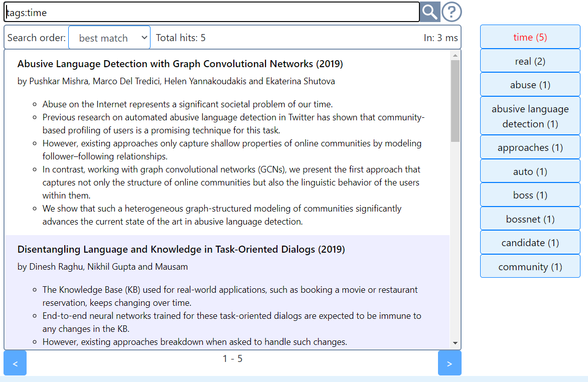Click the results scrollbar down arrow
The width and height of the screenshot is (588, 382).
(x=455, y=343)
